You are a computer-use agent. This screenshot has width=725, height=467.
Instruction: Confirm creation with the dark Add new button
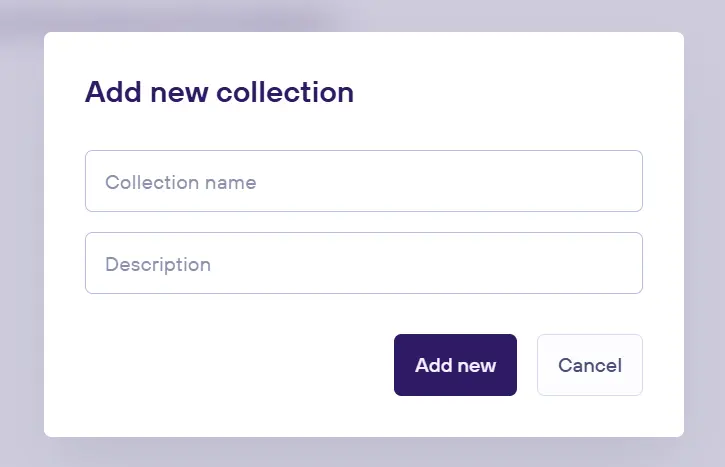point(455,365)
